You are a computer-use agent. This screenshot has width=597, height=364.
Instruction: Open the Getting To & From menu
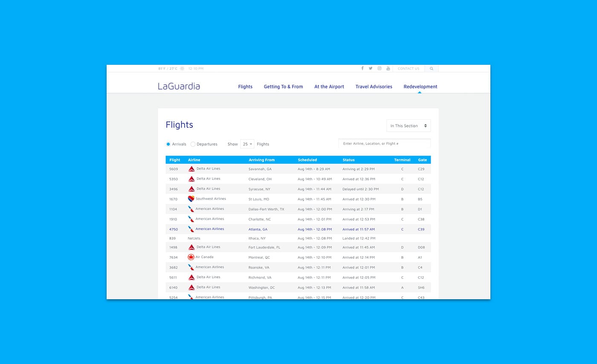click(x=283, y=87)
